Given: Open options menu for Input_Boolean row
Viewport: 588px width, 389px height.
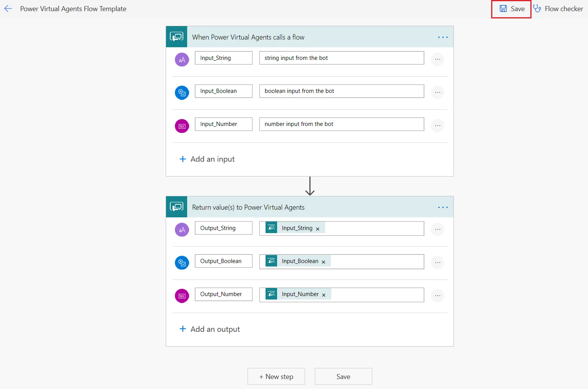Looking at the screenshot, I should [437, 93].
